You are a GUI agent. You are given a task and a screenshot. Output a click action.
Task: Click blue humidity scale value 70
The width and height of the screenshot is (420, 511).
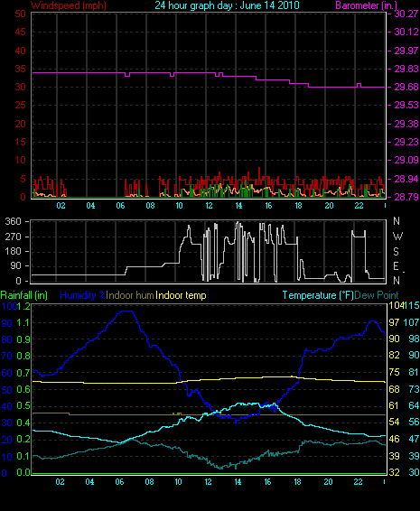(7, 356)
